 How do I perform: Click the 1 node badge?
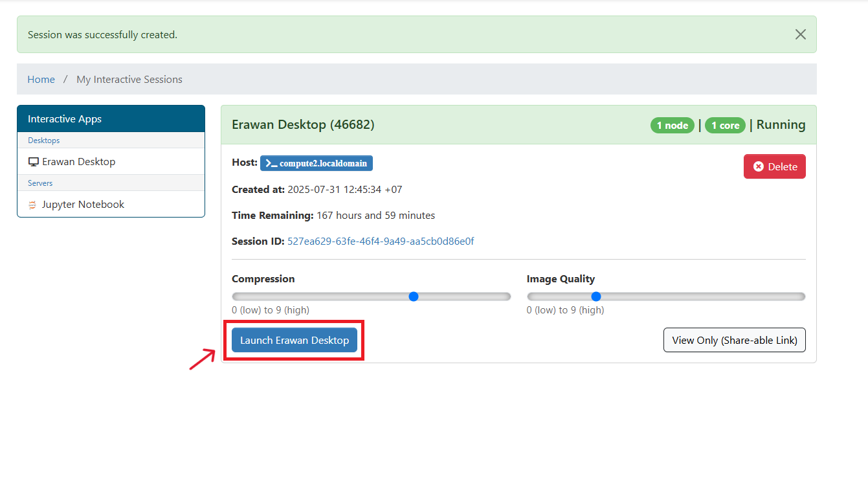click(672, 125)
